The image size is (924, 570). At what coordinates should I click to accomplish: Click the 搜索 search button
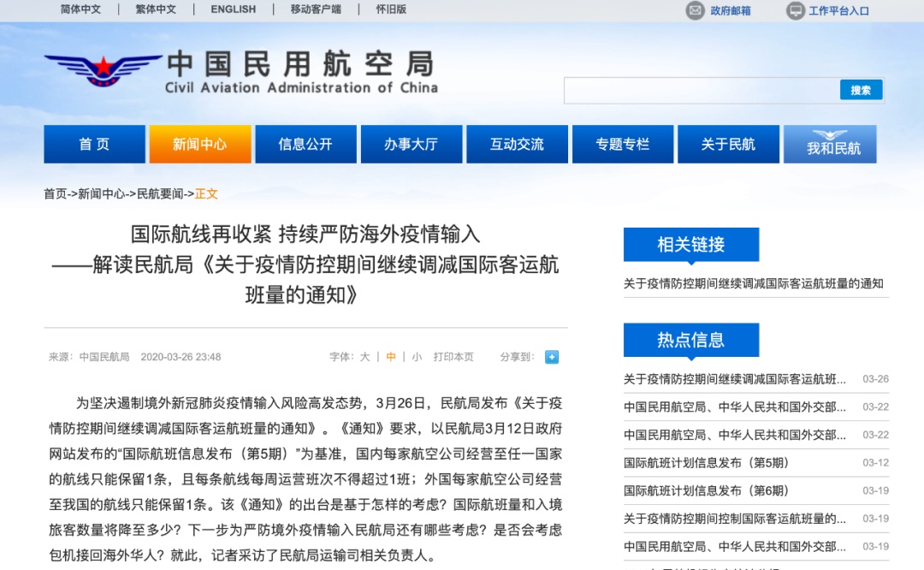click(861, 90)
